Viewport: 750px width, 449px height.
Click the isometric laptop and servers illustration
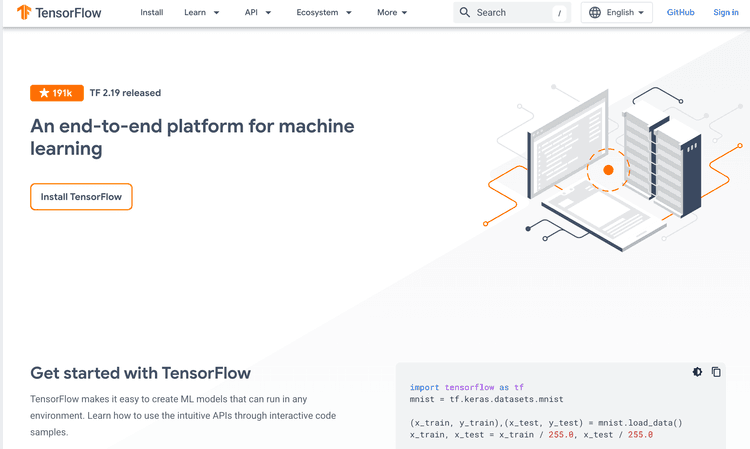(x=613, y=167)
